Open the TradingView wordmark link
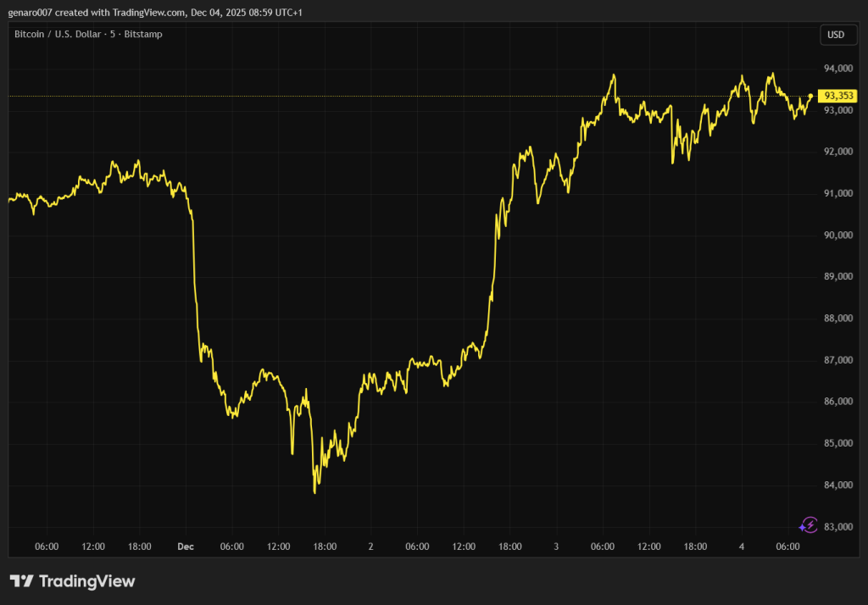Viewport: 868px width, 605px height. (87, 581)
